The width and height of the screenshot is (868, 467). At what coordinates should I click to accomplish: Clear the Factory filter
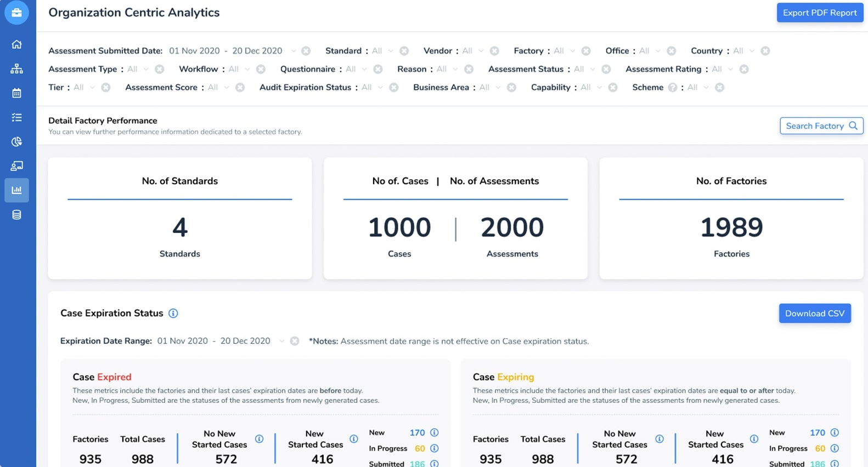tap(586, 51)
